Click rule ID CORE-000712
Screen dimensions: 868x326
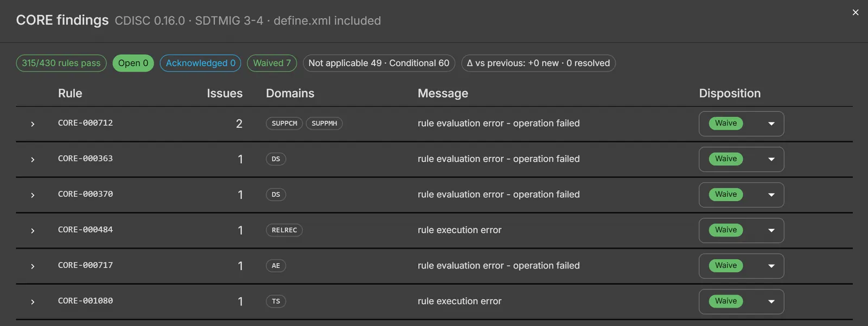click(86, 123)
